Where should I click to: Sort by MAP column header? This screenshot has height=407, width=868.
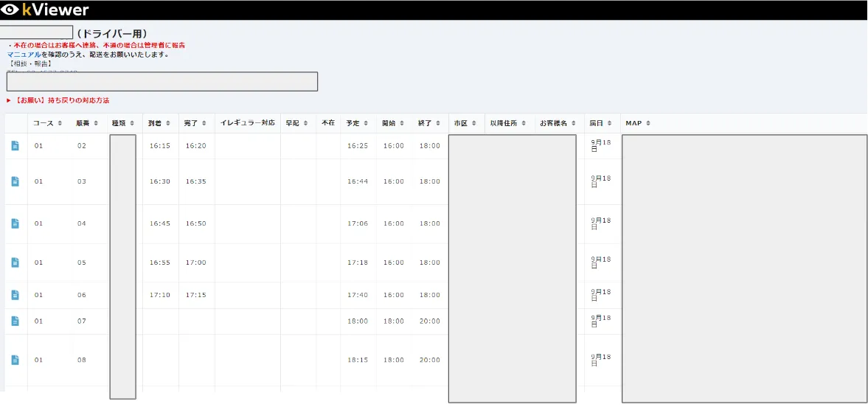(x=638, y=123)
